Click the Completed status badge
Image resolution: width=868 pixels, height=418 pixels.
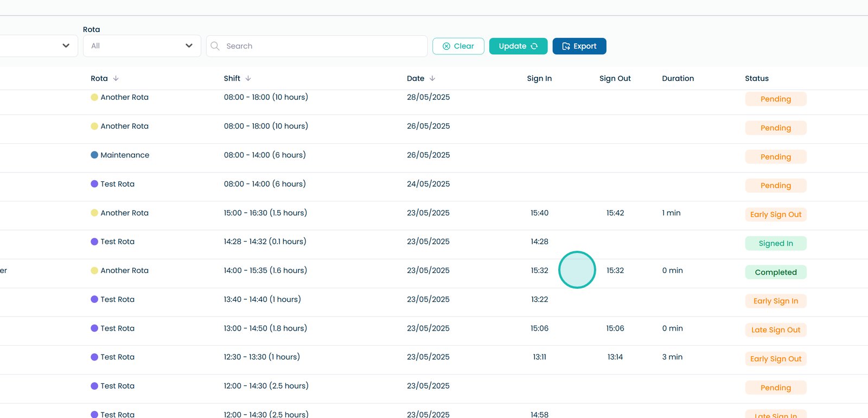[775, 272]
